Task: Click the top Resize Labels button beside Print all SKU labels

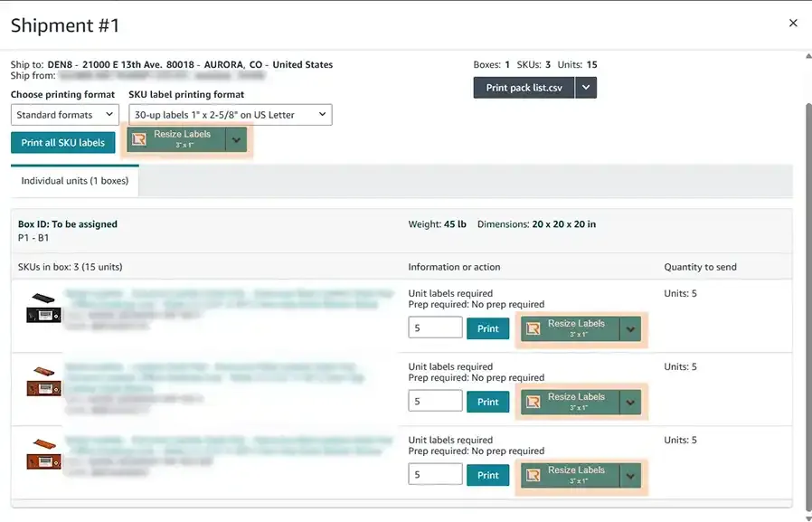Action: coord(176,139)
